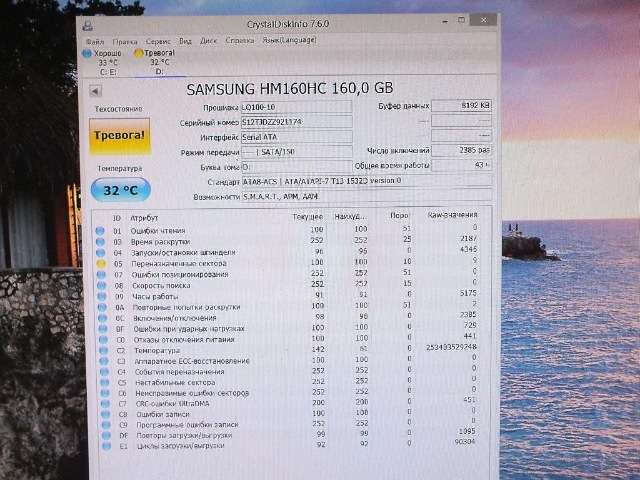Click status icon of row 01 Ошибки чтения
Image resolution: width=640 pixels, height=480 pixels.
coord(100,231)
